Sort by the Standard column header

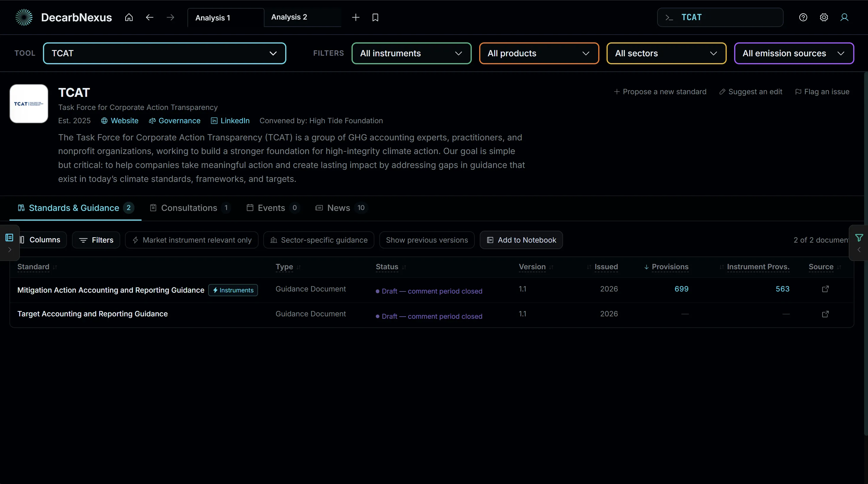point(33,267)
